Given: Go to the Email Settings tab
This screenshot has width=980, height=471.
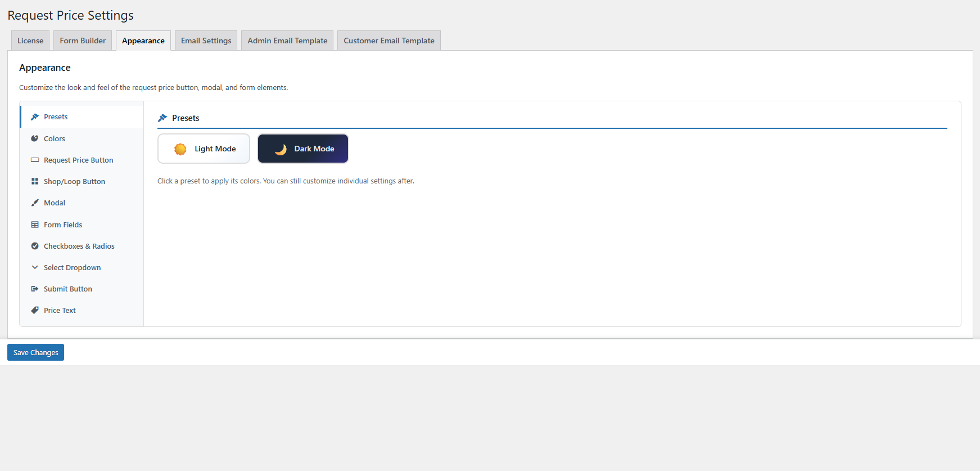Looking at the screenshot, I should pyautogui.click(x=206, y=41).
